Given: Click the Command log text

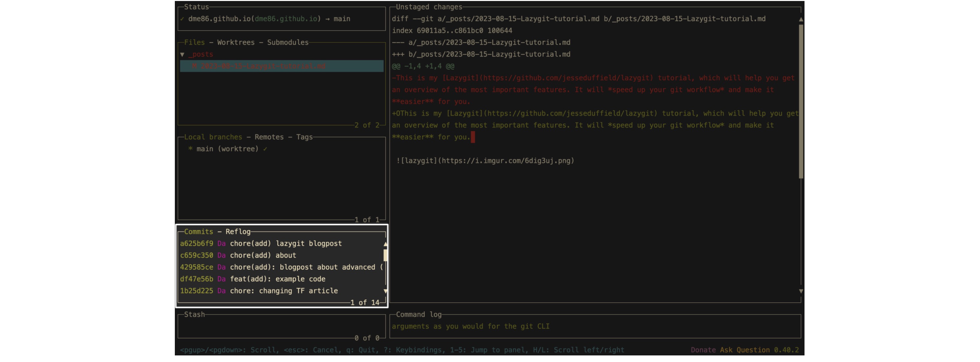Looking at the screenshot, I should click(x=471, y=326).
